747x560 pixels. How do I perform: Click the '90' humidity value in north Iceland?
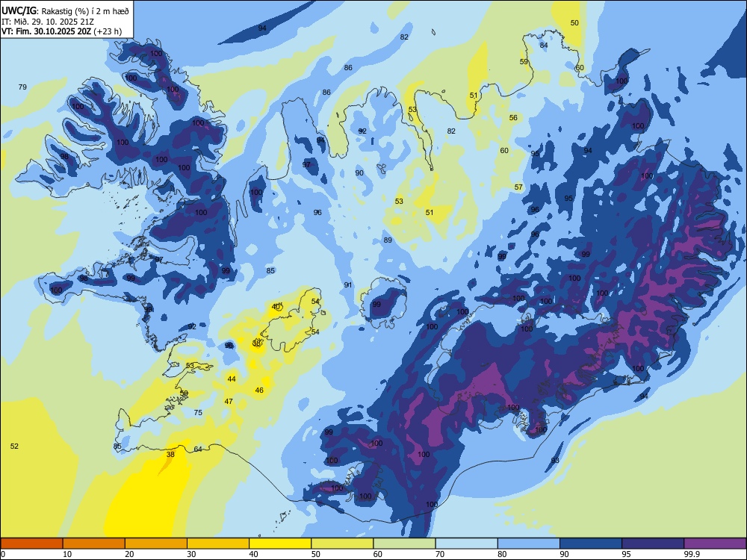coord(359,173)
